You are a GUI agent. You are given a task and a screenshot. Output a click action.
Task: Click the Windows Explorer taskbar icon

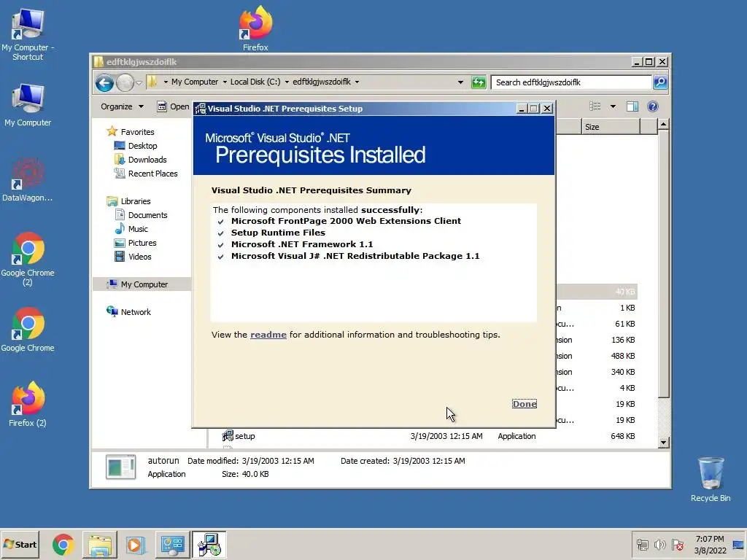[x=99, y=545]
